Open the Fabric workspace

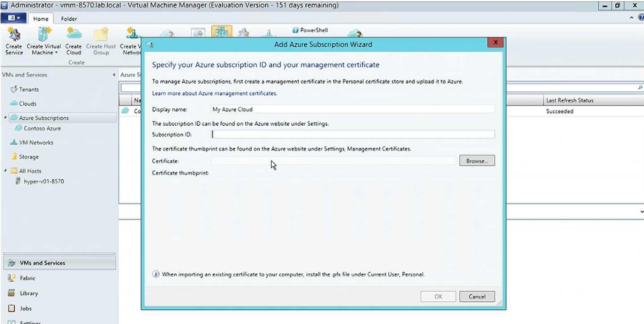(x=27, y=278)
